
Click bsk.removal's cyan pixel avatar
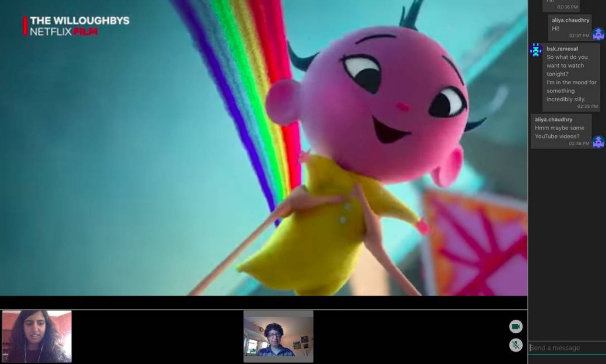(x=536, y=50)
